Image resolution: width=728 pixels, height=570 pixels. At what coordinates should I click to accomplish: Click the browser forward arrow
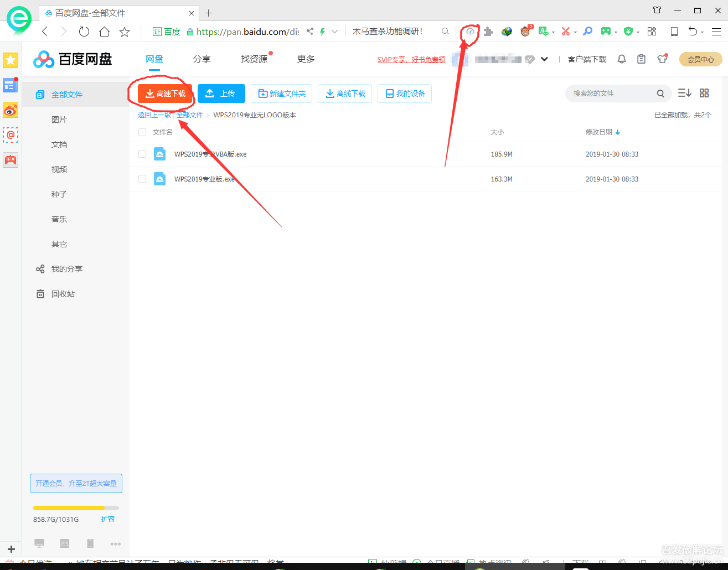(x=64, y=32)
